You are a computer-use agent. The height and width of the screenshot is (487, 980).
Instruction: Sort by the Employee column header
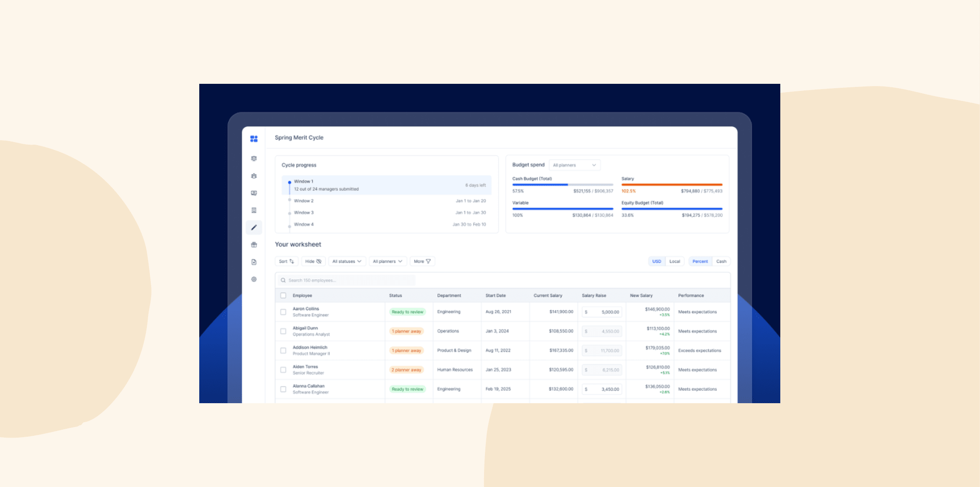point(302,296)
